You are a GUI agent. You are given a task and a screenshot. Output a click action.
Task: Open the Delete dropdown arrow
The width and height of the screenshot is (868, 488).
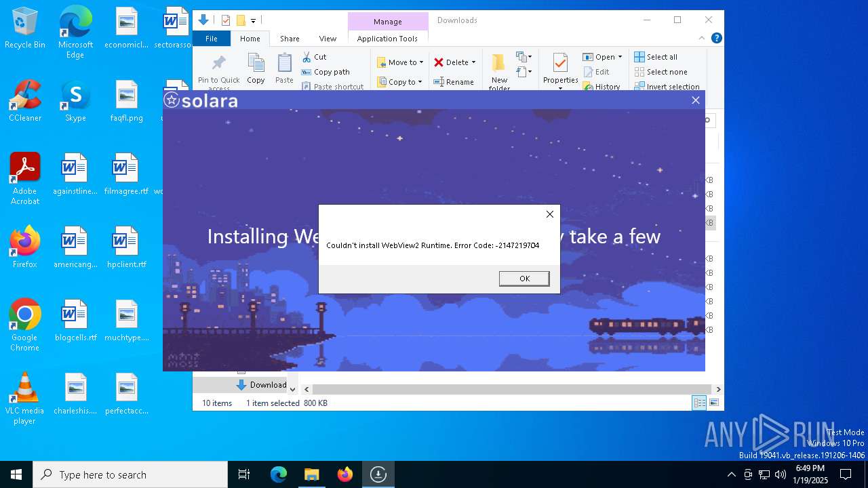[473, 62]
